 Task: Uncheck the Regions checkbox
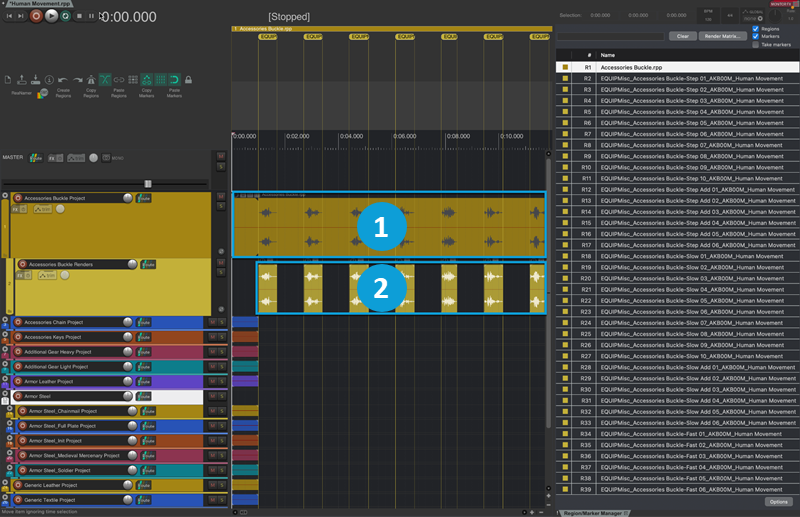point(755,29)
